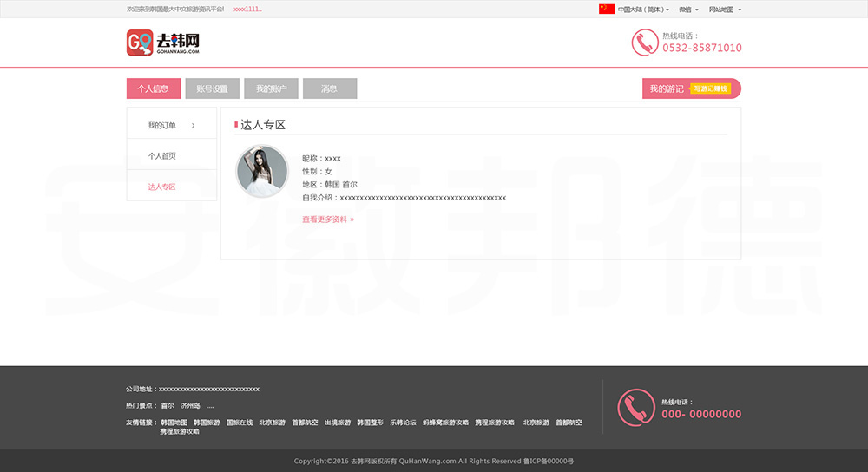Open the 微信 dropdown
868x472 pixels.
click(x=688, y=10)
